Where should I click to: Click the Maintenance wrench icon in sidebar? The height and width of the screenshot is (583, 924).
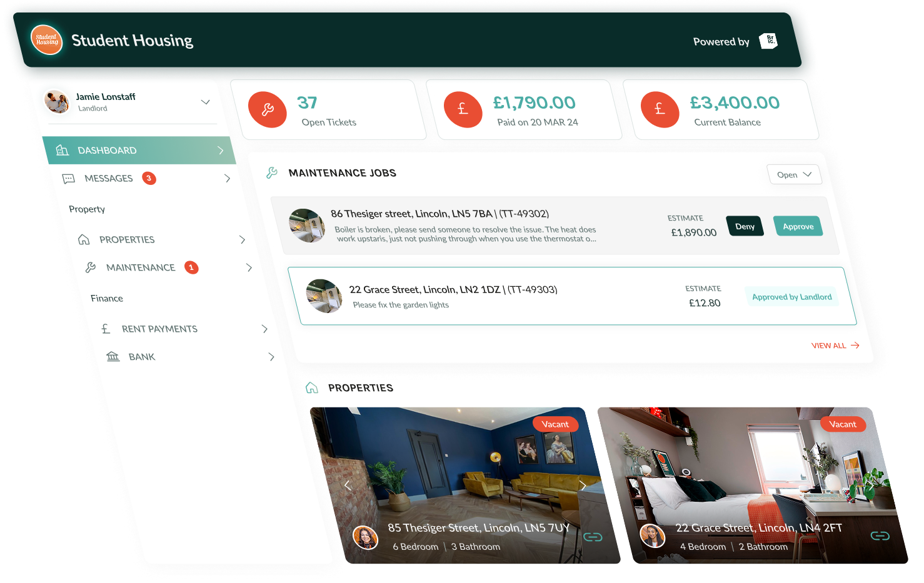(91, 267)
